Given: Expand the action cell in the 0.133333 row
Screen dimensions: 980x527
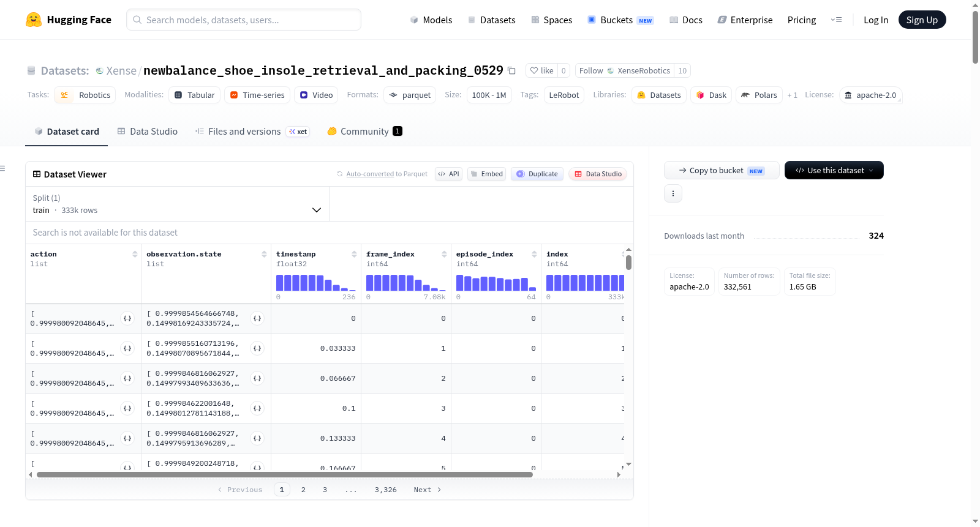Looking at the screenshot, I should coord(127,438).
